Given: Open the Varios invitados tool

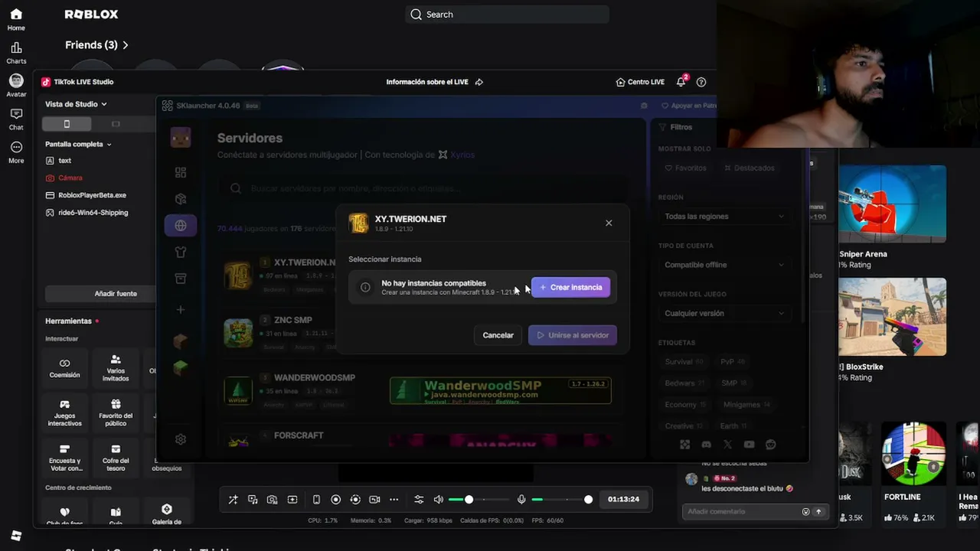Looking at the screenshot, I should click(x=116, y=367).
